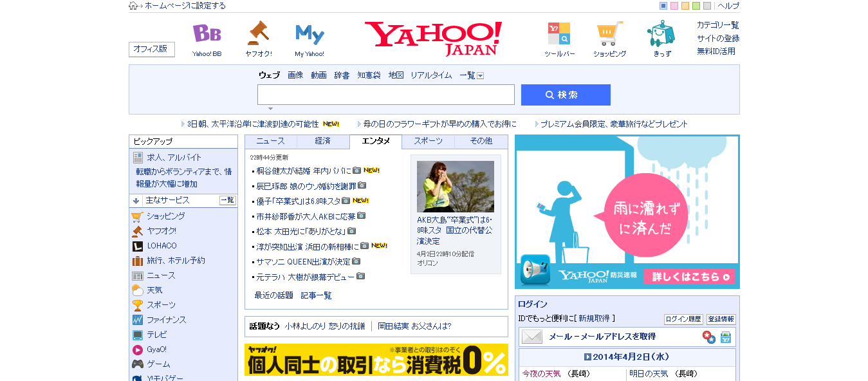Click the megaphone icon in 防災速報 banner
The width and height of the screenshot is (868, 381).
535,270
